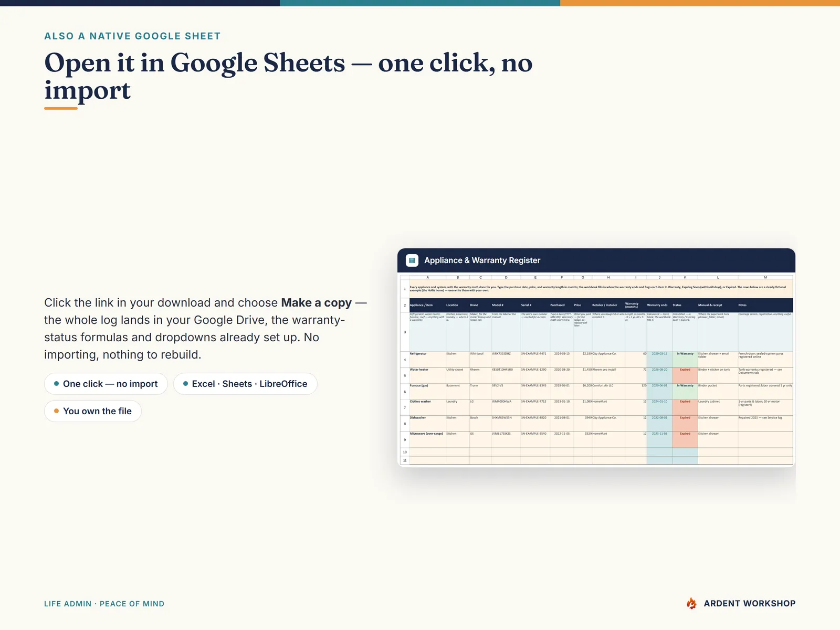Select row 10 number in the sheet
This screenshot has height=630, width=840.
point(405,452)
